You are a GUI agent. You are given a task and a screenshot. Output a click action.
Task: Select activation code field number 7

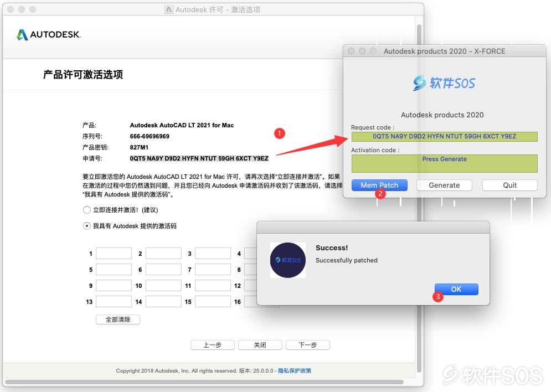coord(213,270)
